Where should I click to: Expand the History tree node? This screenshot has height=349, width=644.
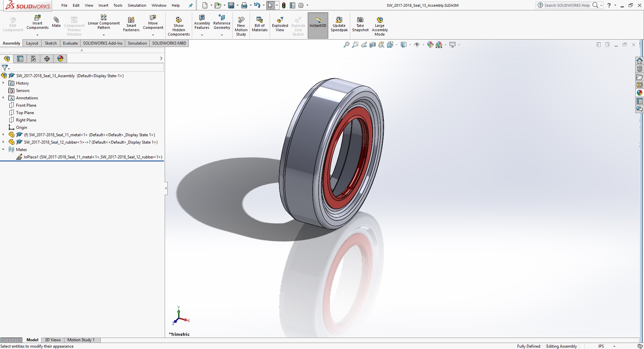[3, 83]
